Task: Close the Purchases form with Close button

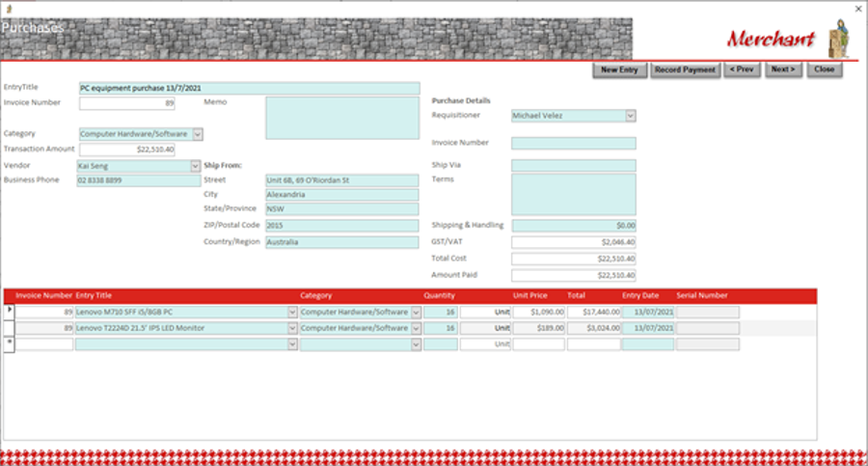Action: pos(824,69)
